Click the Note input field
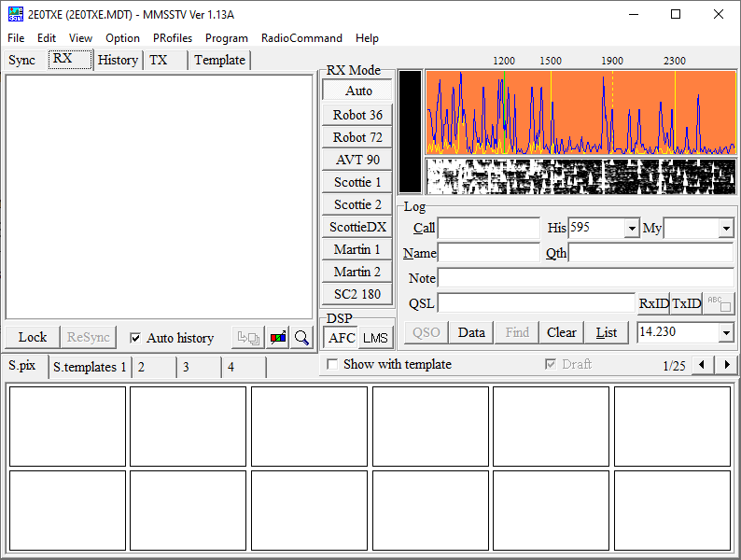This screenshot has width=741, height=560. [x=585, y=278]
